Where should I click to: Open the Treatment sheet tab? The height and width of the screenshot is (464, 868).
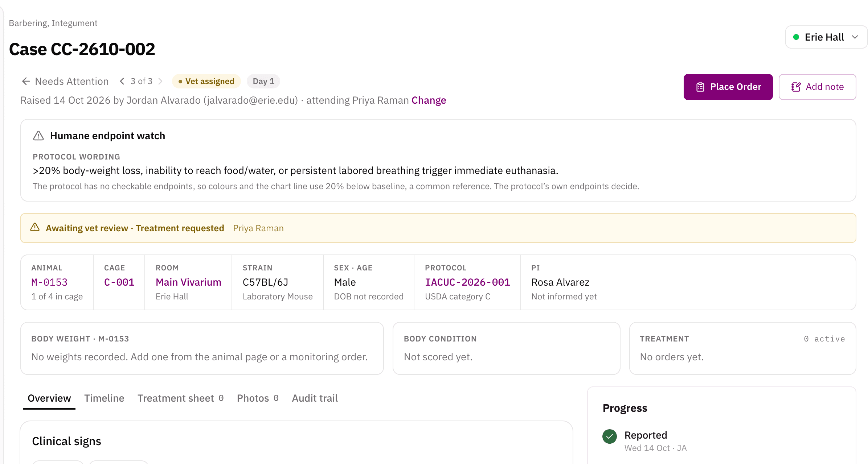[x=180, y=398]
